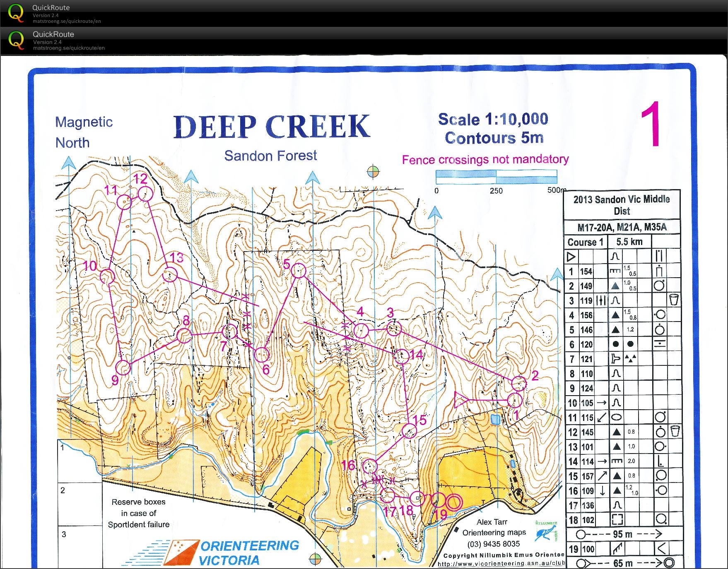Click the QuickRoute logo in the top header
The width and height of the screenshot is (728, 569).
16,13
